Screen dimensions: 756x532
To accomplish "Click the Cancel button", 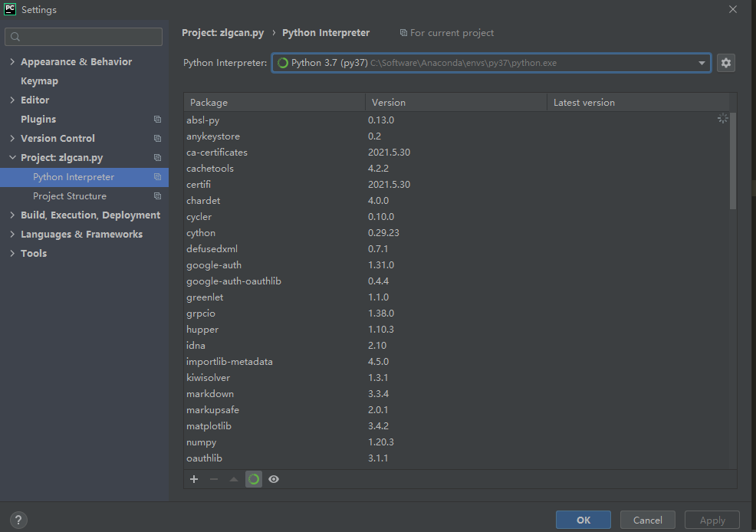I will pos(648,520).
